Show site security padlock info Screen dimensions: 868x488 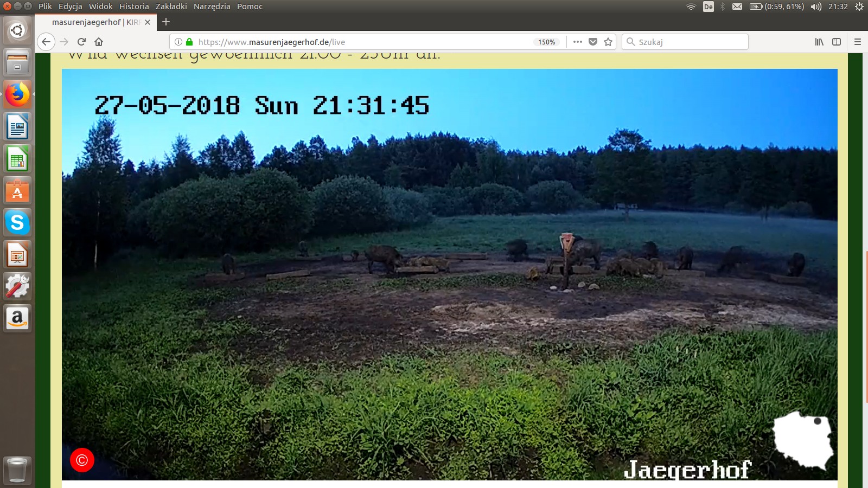tap(189, 42)
